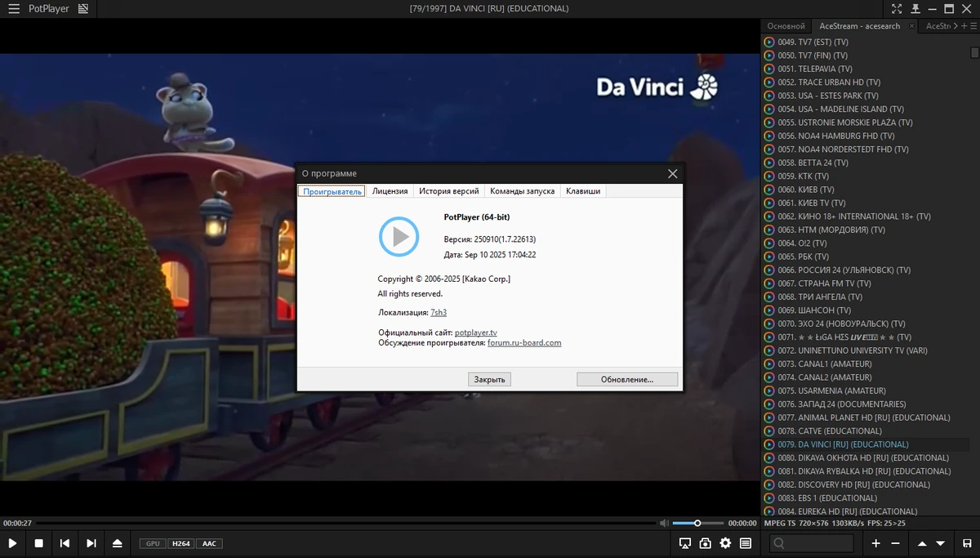Click the compact mode icon beside PotPlayer title
Screen dimensions: 980x558
click(82, 9)
